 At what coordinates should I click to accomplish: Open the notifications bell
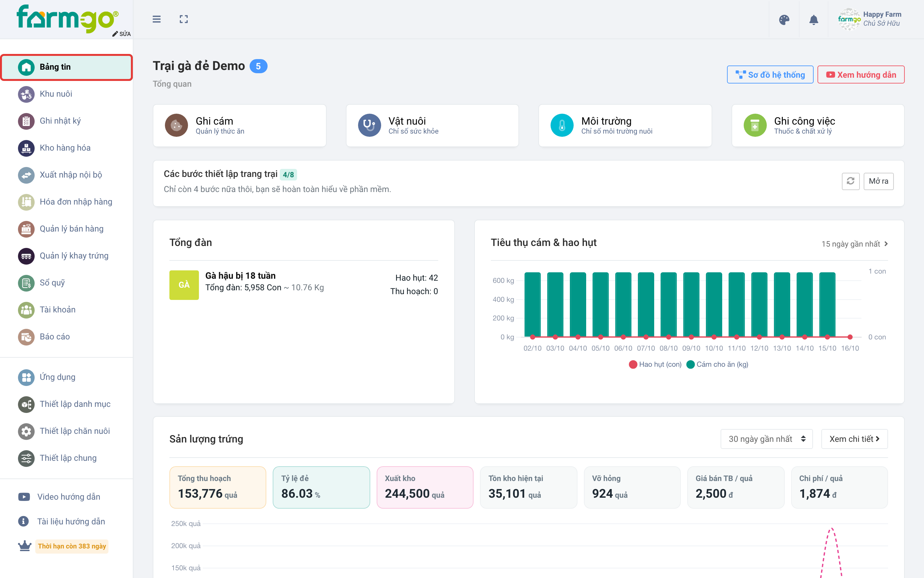814,20
